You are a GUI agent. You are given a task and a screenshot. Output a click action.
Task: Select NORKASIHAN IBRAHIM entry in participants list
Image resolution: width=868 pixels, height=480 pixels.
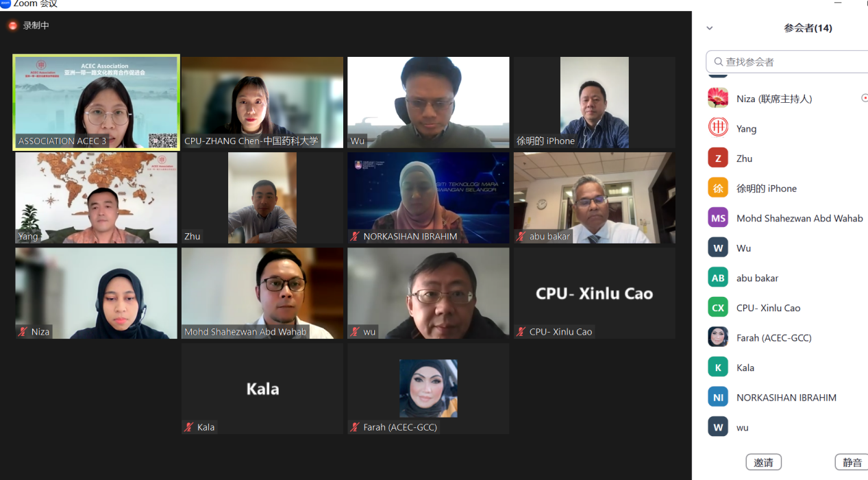coord(786,397)
